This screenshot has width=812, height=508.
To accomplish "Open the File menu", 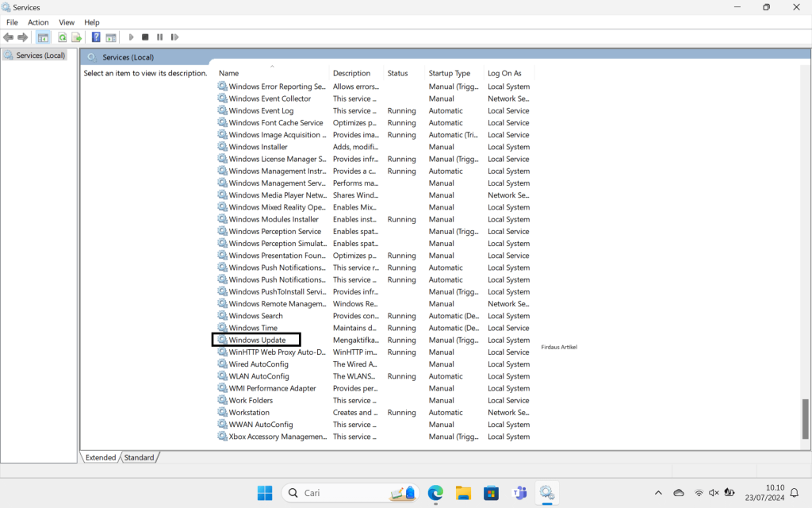I will 12,22.
